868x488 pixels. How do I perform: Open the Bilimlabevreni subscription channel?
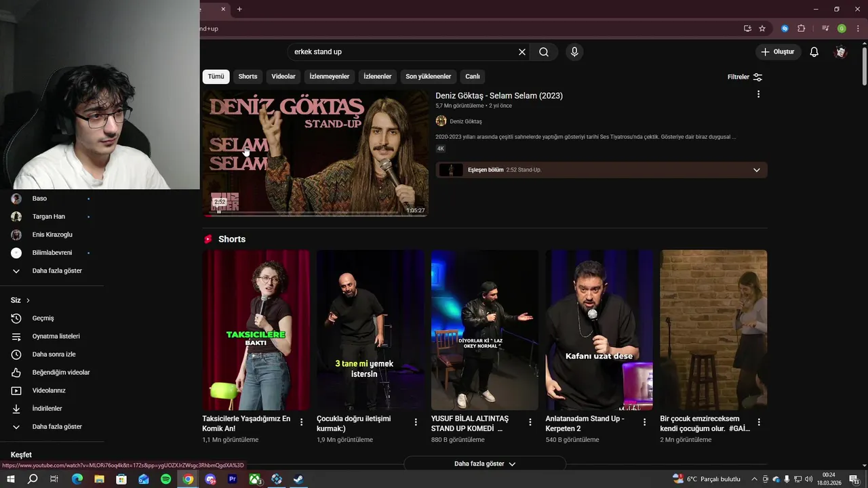[52, 253]
